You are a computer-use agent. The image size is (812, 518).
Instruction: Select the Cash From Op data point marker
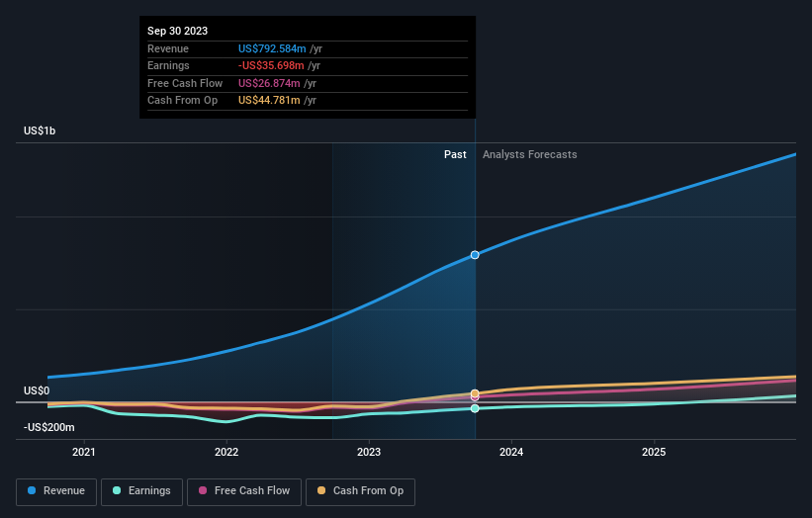[x=475, y=393]
